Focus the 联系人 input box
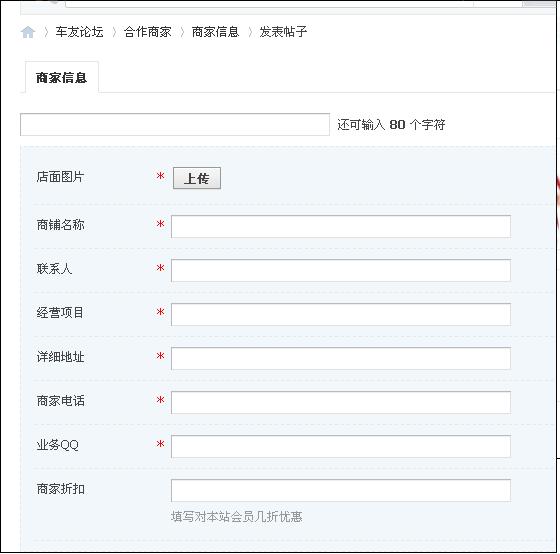Image resolution: width=560 pixels, height=554 pixels. [x=341, y=270]
